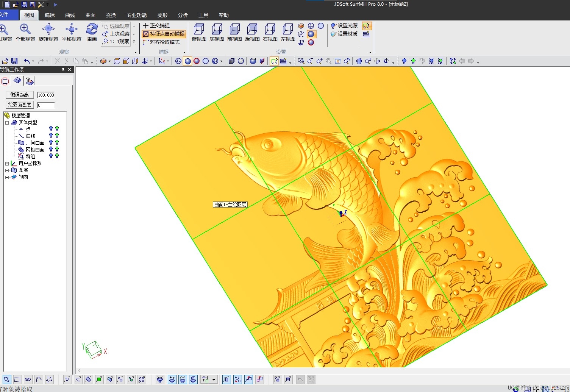Click the 重画 redraw icon
The height and width of the screenshot is (392, 570).
[92, 29]
